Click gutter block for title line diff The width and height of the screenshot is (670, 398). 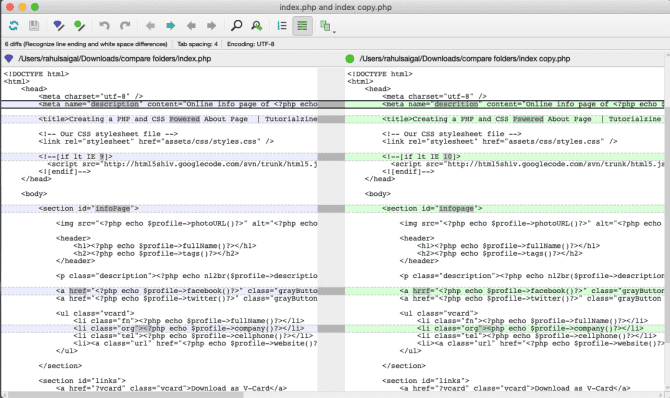(331, 119)
